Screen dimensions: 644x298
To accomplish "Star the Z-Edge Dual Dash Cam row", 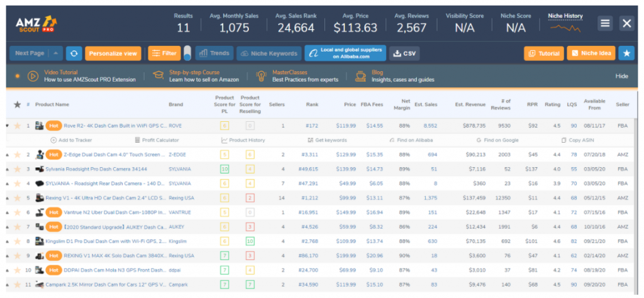I will [x=17, y=155].
